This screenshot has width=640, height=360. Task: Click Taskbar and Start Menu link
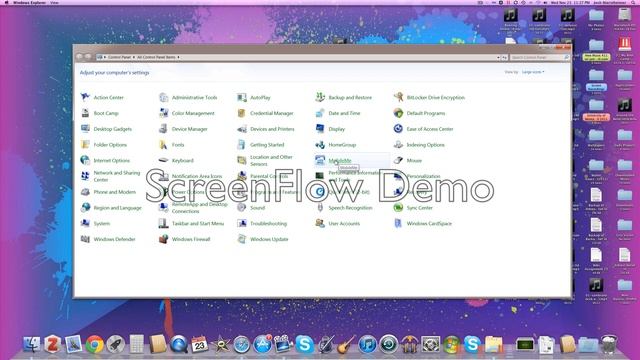click(x=198, y=224)
